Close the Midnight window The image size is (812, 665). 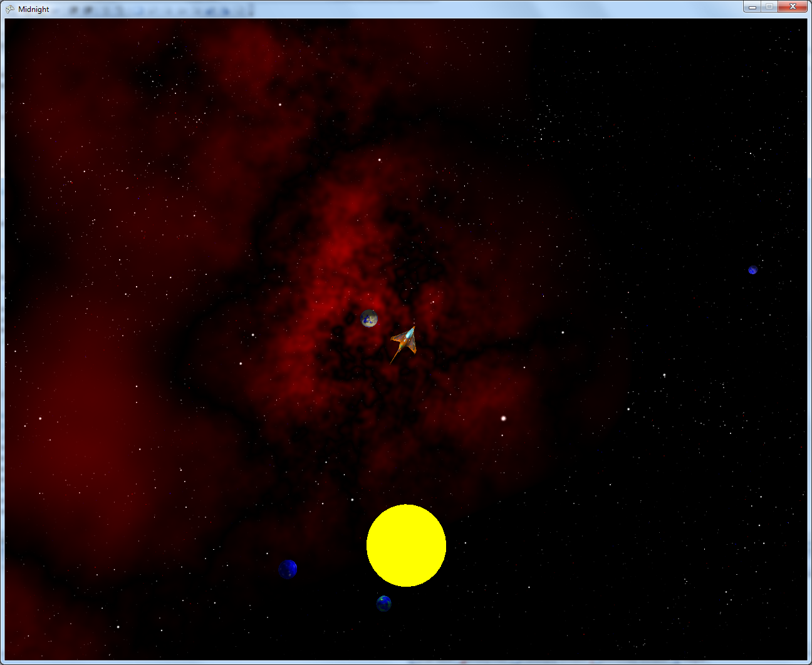click(793, 7)
